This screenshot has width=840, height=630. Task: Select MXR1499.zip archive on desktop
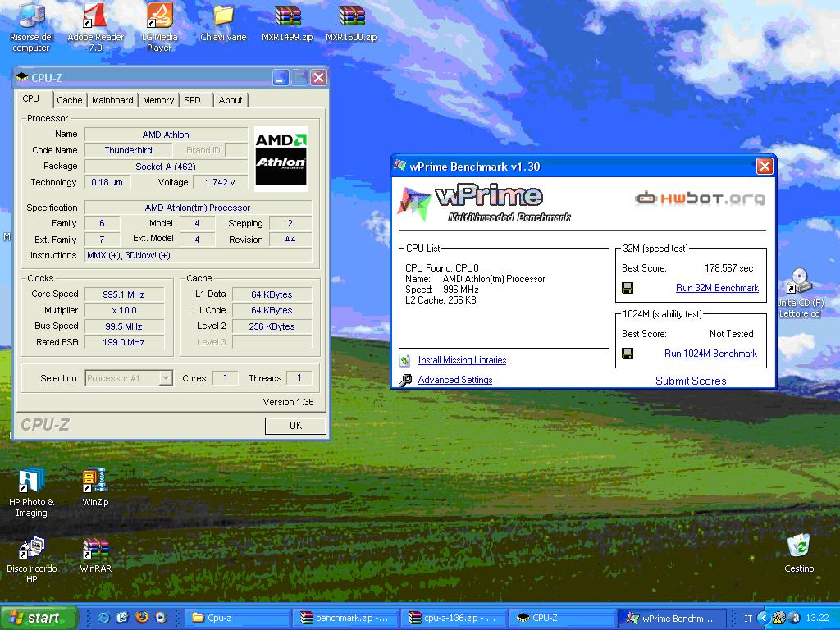pos(287,22)
